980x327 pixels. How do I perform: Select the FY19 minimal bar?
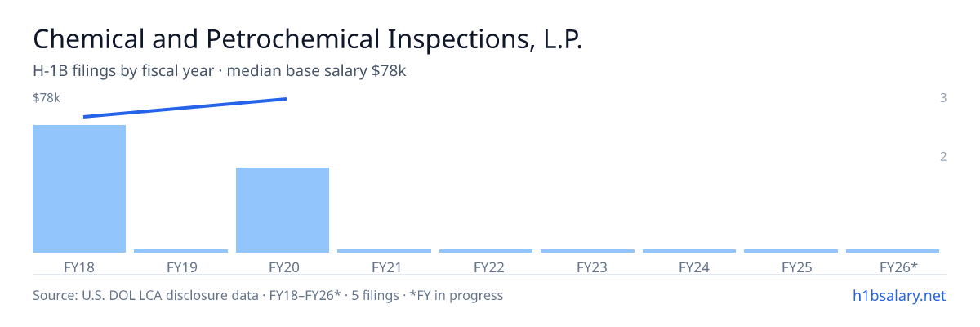coord(180,251)
